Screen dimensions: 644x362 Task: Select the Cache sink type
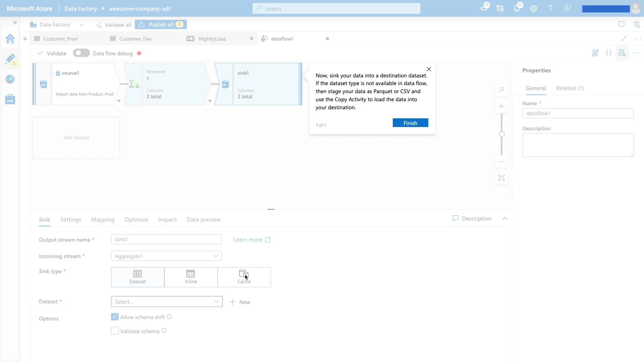point(244,277)
